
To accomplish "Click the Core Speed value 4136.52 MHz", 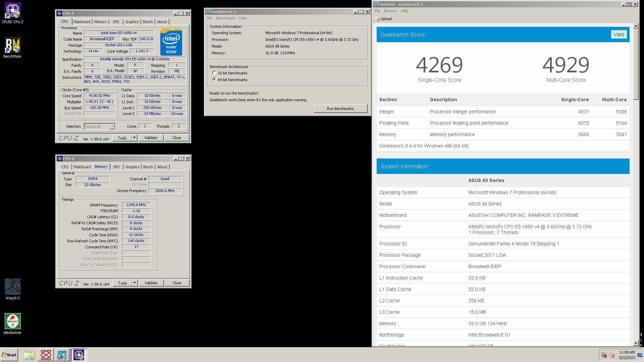I will pos(100,96).
